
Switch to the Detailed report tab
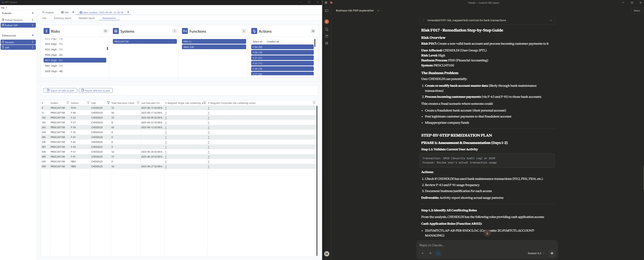point(87,18)
